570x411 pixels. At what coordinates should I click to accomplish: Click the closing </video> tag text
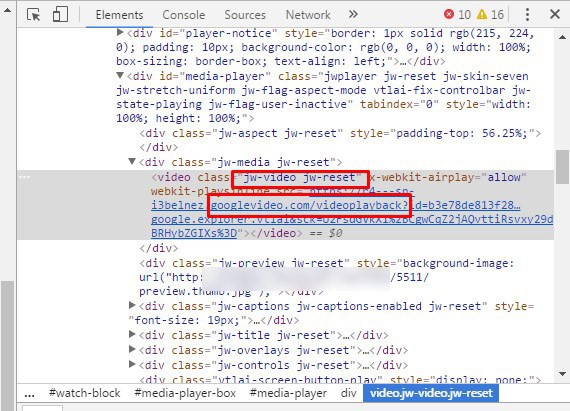click(x=276, y=233)
